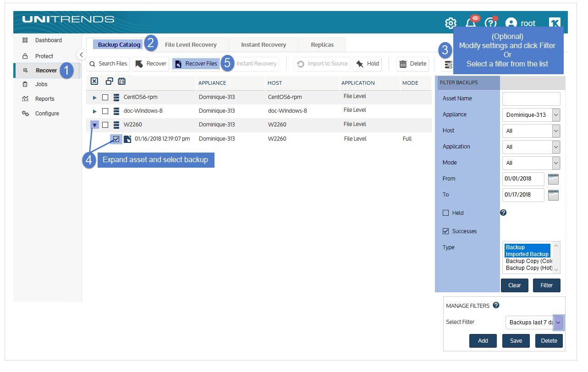Screen dimensions: 588x372
Task: Click the Clear button in filter panel
Action: click(x=515, y=285)
